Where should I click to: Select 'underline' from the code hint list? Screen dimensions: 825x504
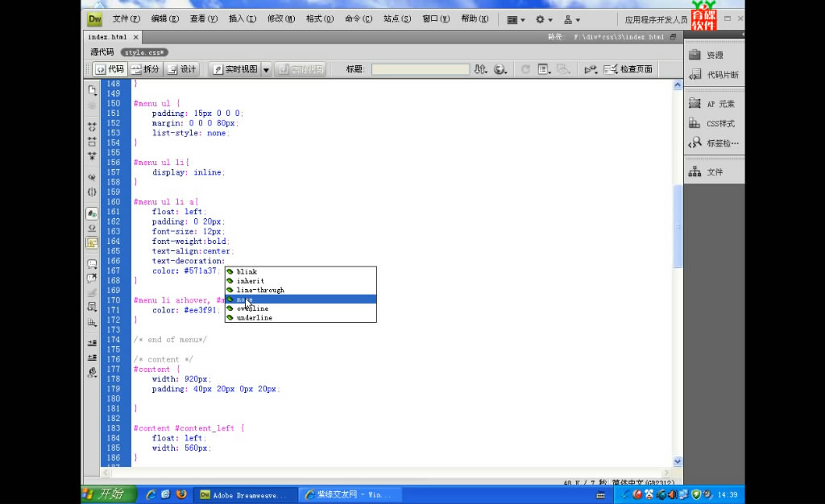pos(301,317)
